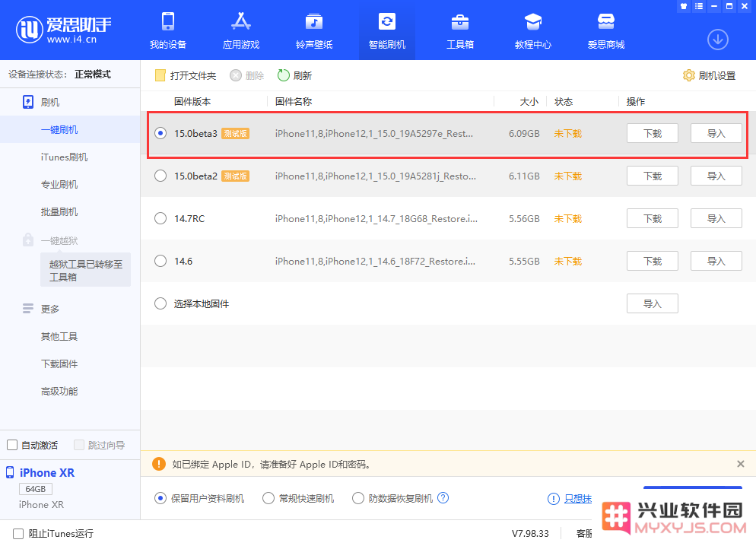Click the 固件版本 column header
Screen dimensions: 756x546
pos(192,102)
